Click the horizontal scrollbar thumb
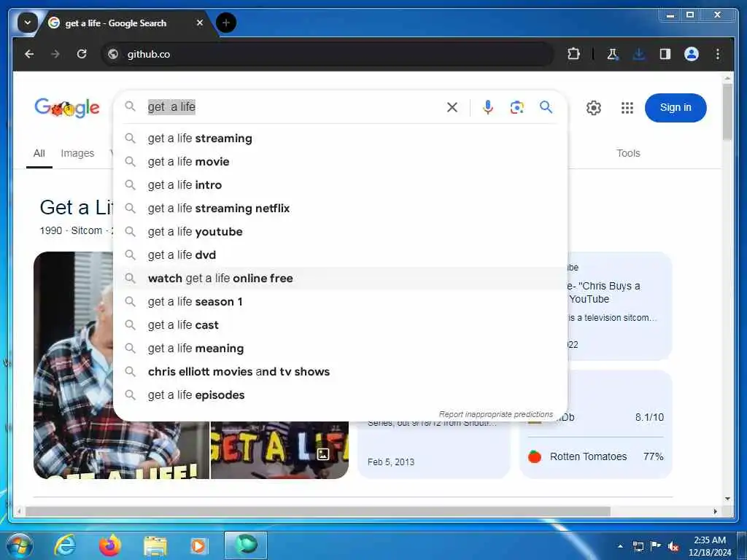Image resolution: width=747 pixels, height=560 pixels. click(318, 511)
